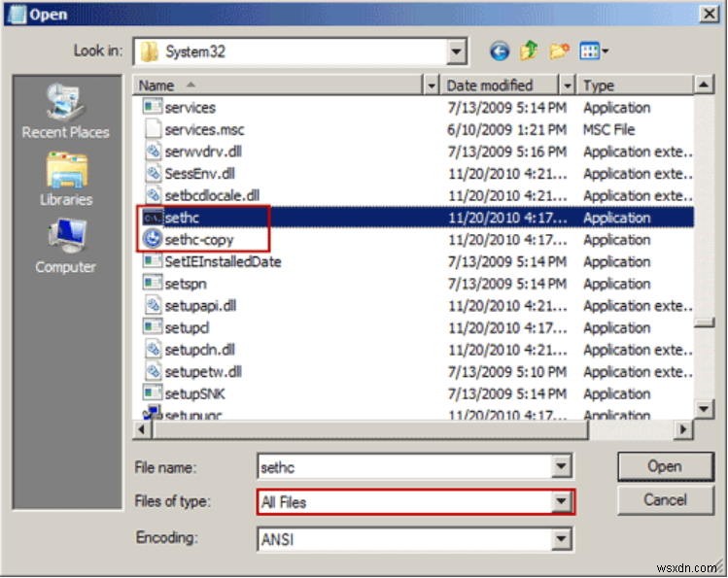Open Computer in the sidebar
The height and width of the screenshot is (578, 728).
click(x=65, y=247)
